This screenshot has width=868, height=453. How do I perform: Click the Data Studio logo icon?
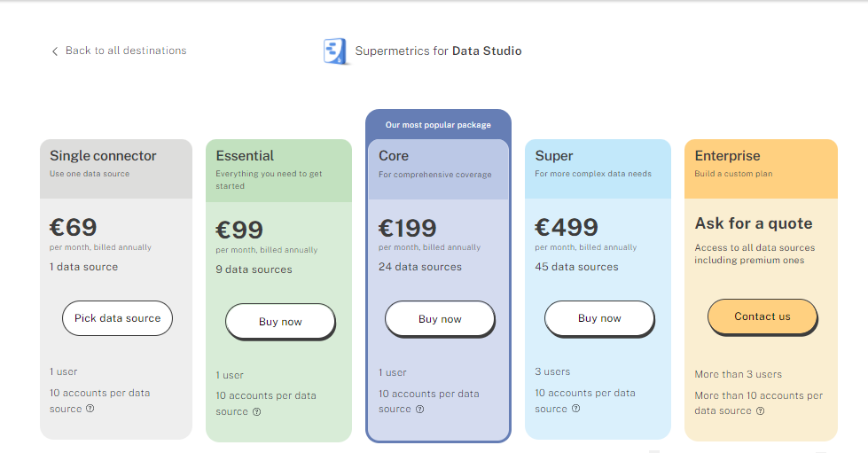335,51
